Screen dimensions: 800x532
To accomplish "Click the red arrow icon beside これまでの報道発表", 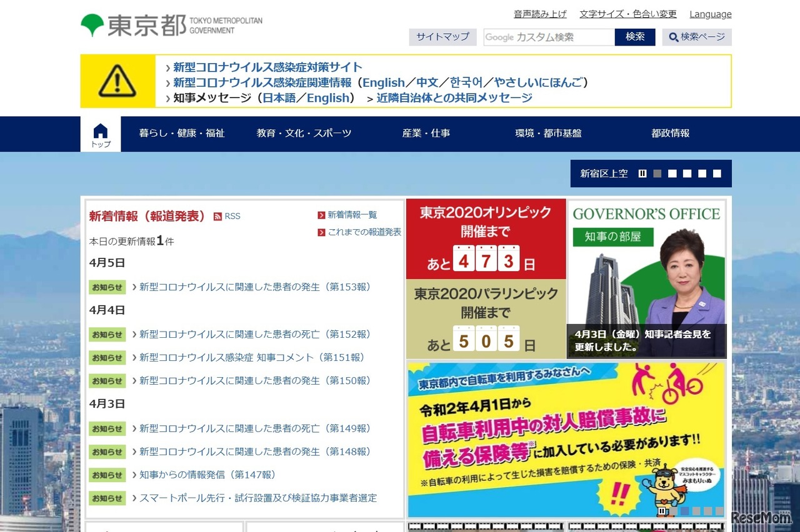I will (x=321, y=232).
